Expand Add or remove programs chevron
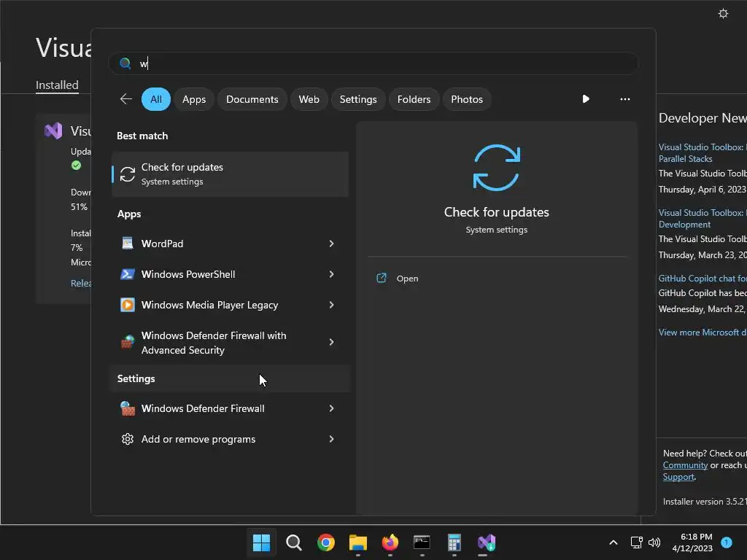 pyautogui.click(x=332, y=439)
